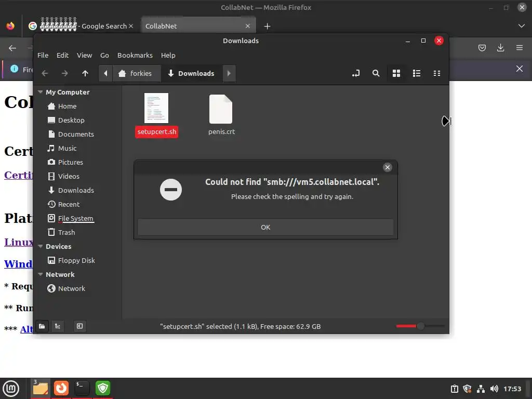Dismiss the Firefox notification bar

[520, 69]
